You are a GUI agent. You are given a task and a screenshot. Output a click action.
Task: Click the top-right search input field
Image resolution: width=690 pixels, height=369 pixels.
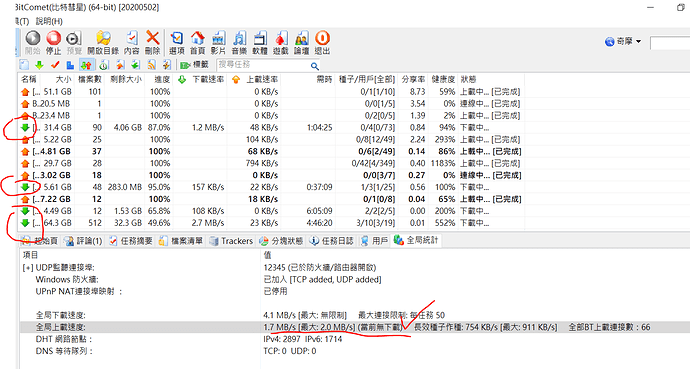[670, 43]
